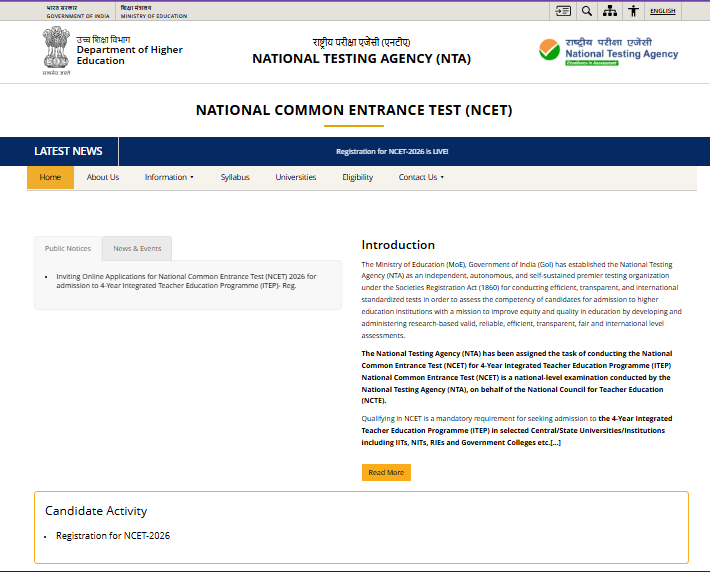This screenshot has height=572, width=710.
Task: Open the sitemap icon in top bar
Action: (610, 11)
